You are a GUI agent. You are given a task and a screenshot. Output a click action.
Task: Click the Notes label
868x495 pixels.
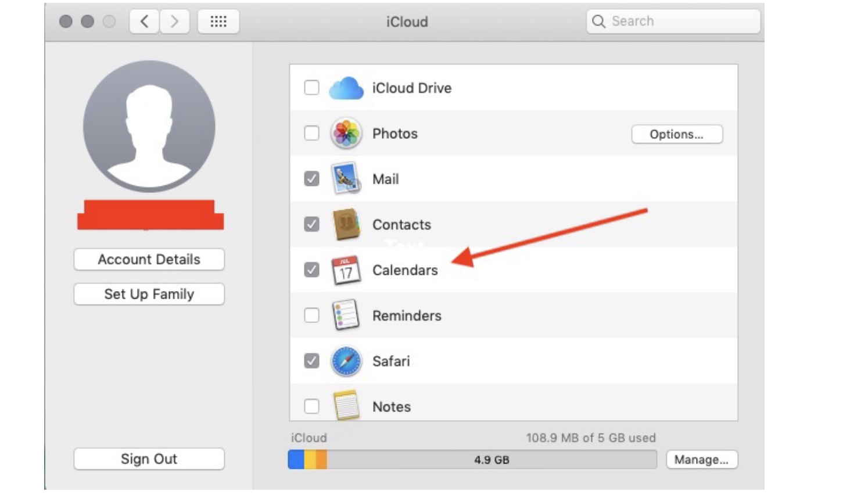(392, 407)
